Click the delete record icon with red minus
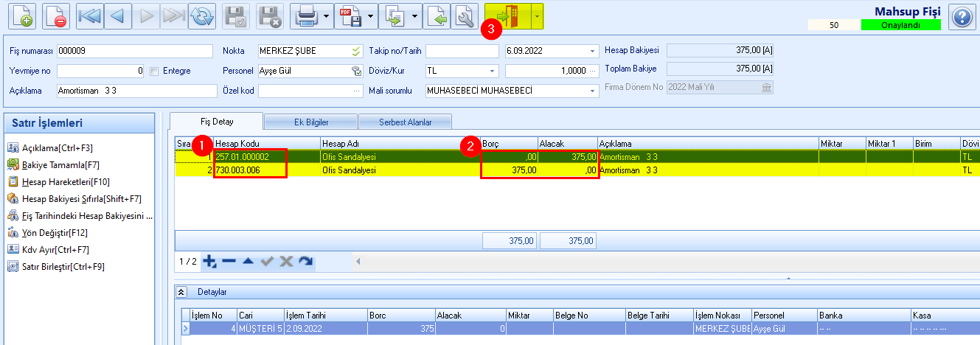The width and height of the screenshot is (980, 345). click(x=55, y=15)
